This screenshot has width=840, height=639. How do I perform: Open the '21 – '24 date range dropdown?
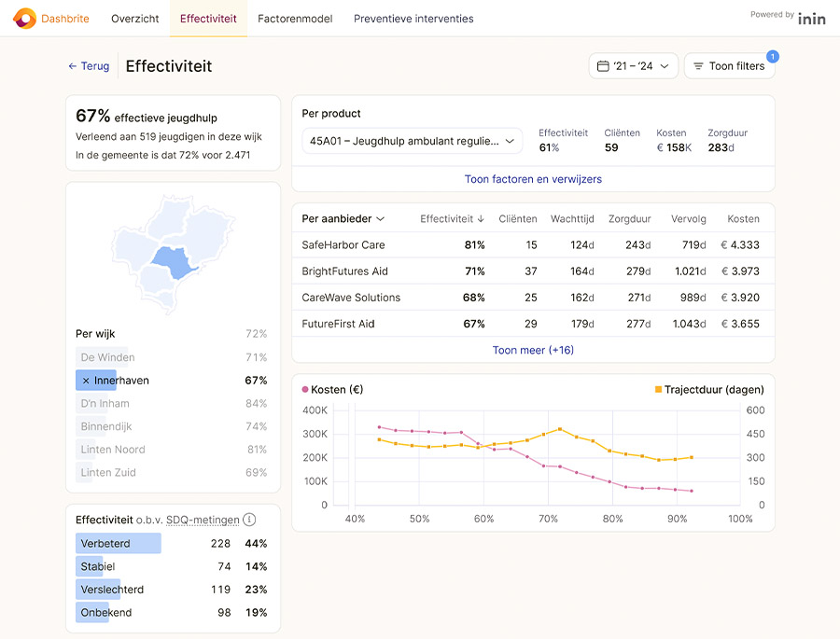coord(634,66)
